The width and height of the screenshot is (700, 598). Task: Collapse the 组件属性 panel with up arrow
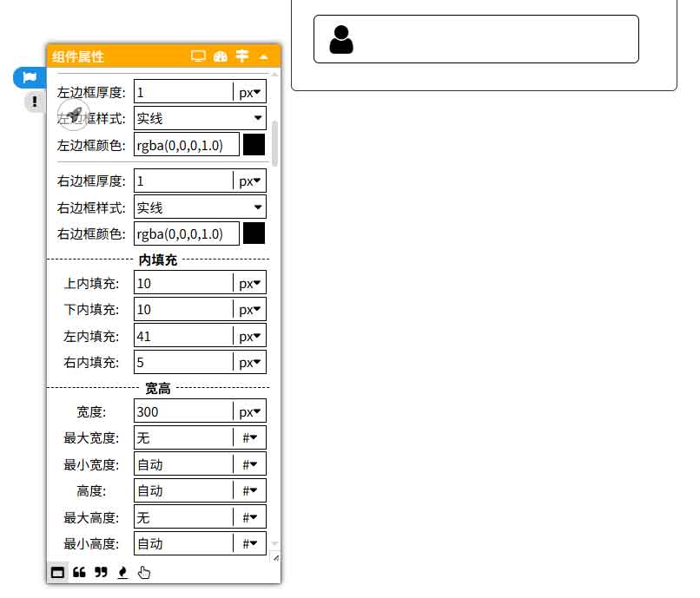click(x=264, y=57)
